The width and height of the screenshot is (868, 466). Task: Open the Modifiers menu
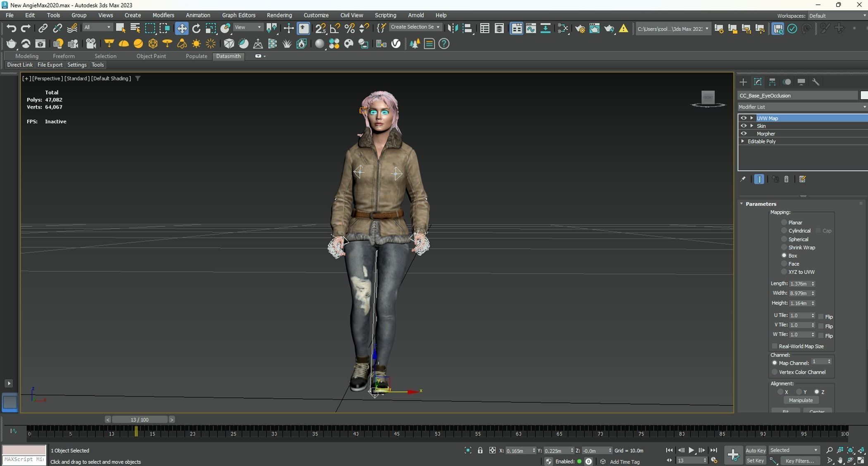[163, 15]
